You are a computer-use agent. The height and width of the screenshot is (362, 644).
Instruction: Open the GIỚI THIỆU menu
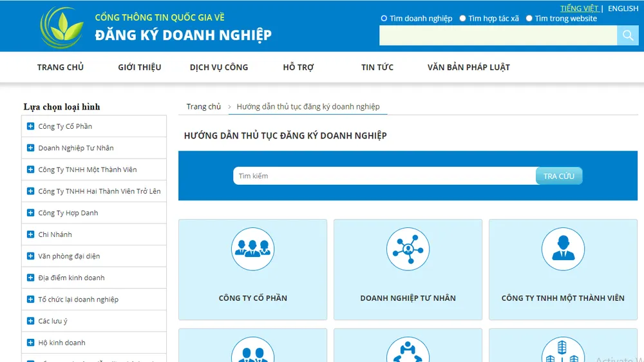[140, 68]
